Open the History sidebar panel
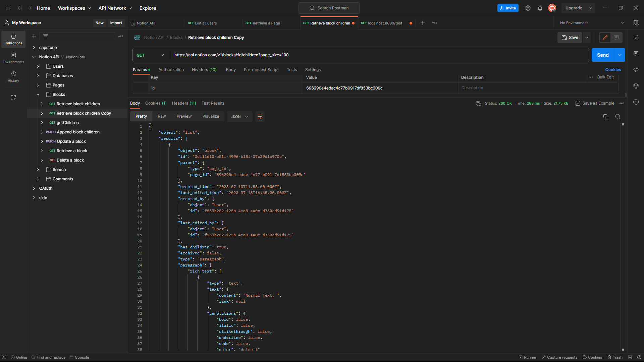Viewport: 644px width, 362px height. click(13, 77)
